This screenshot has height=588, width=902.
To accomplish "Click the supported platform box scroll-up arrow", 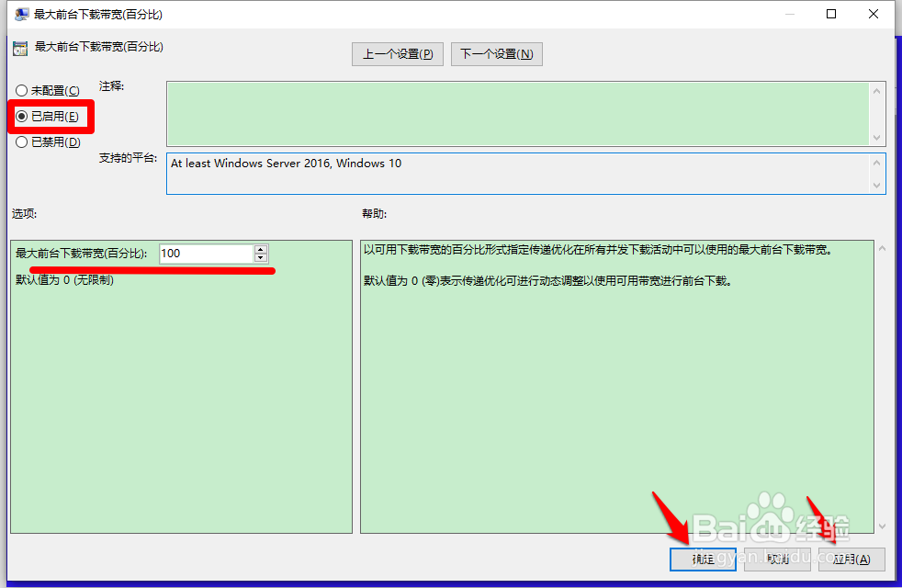I will click(876, 163).
